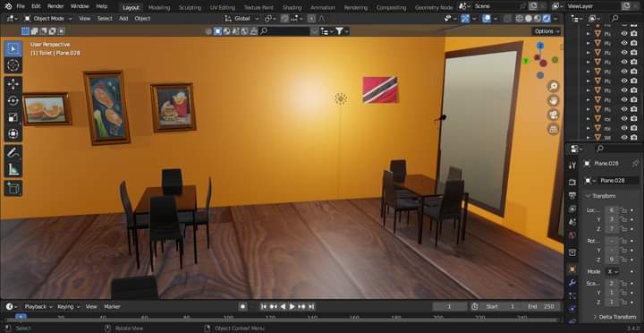
Task: Open the Playback dropdown in timeline
Action: (38, 307)
